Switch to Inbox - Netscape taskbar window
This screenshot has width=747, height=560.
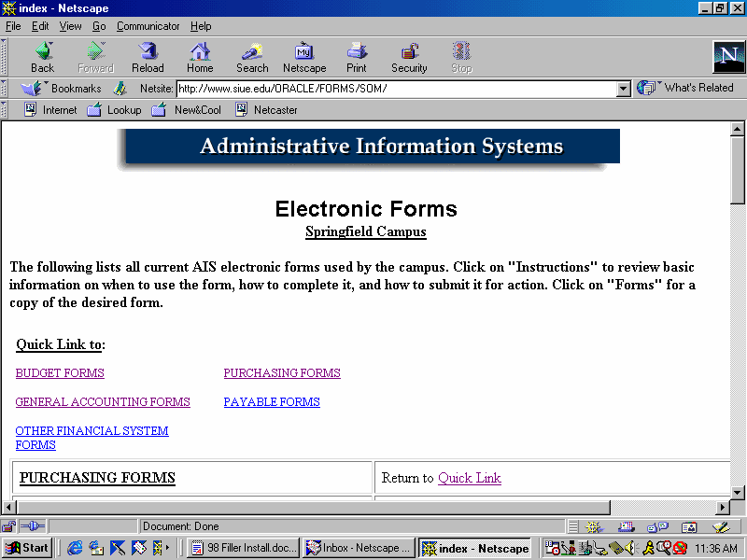[359, 549]
